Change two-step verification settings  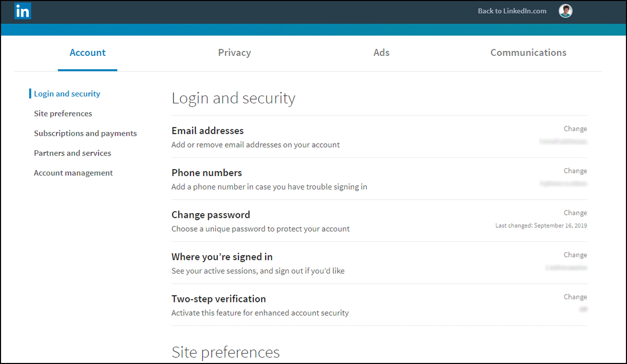click(x=575, y=297)
